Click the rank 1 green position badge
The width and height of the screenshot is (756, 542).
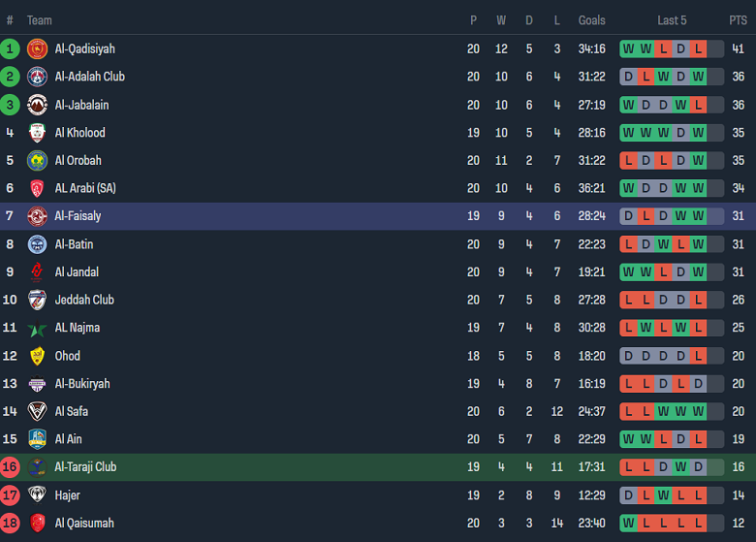click(10, 48)
